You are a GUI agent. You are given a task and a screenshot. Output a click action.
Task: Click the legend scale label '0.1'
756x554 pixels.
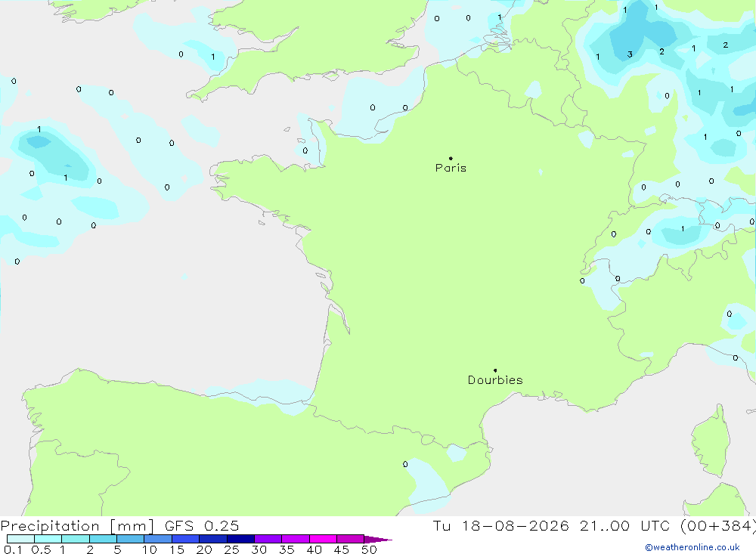point(13,549)
